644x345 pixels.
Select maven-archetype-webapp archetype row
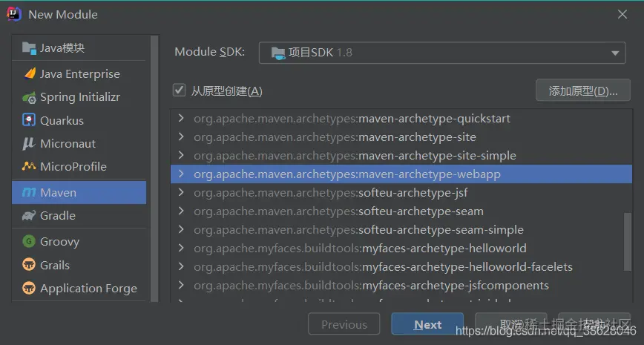coord(401,174)
